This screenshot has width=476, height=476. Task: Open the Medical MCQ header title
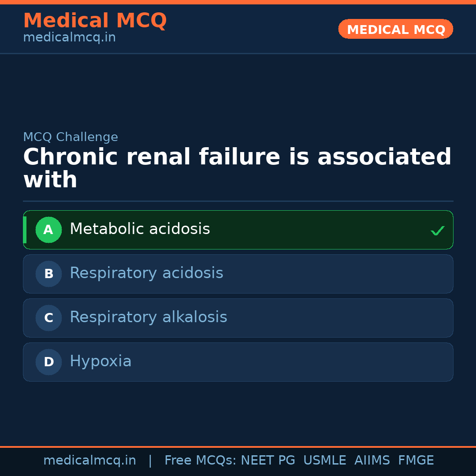(x=95, y=20)
